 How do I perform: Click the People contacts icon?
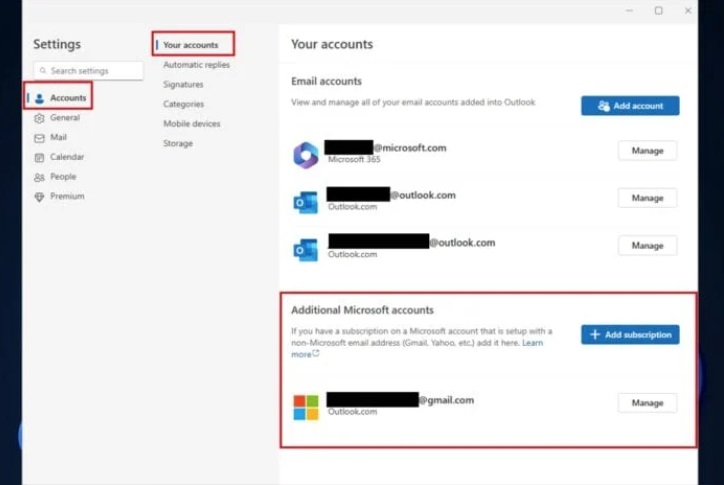[x=39, y=177]
